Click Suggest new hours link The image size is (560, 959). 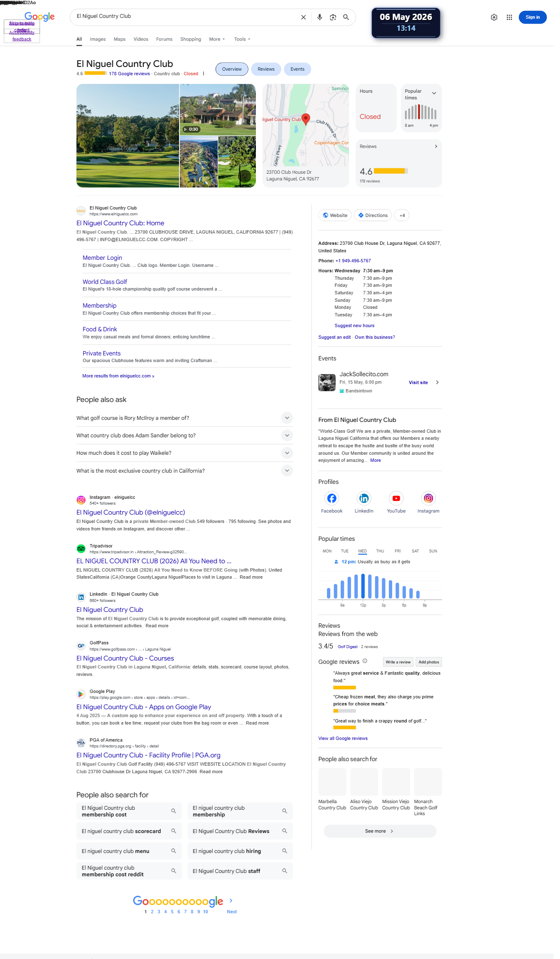coord(354,326)
